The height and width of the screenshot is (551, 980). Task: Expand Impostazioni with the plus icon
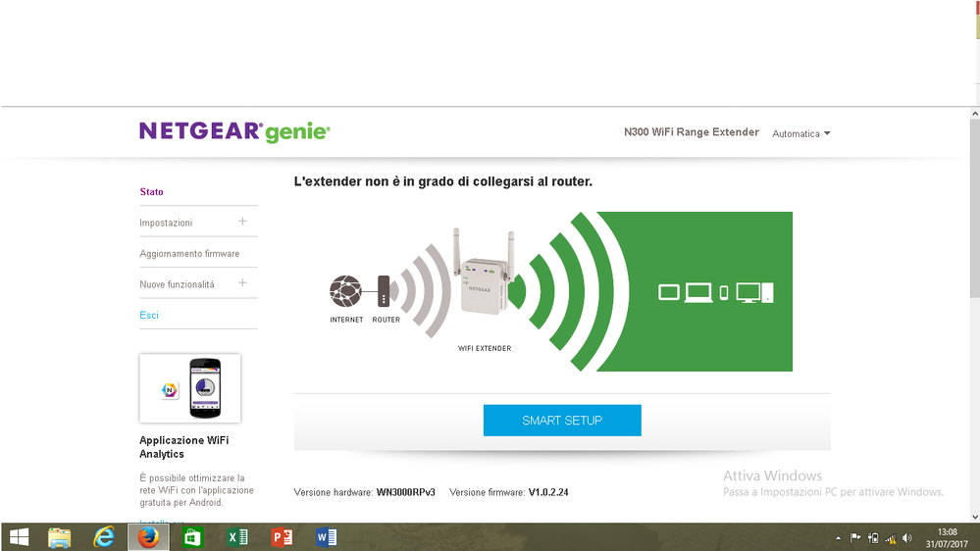click(x=242, y=222)
